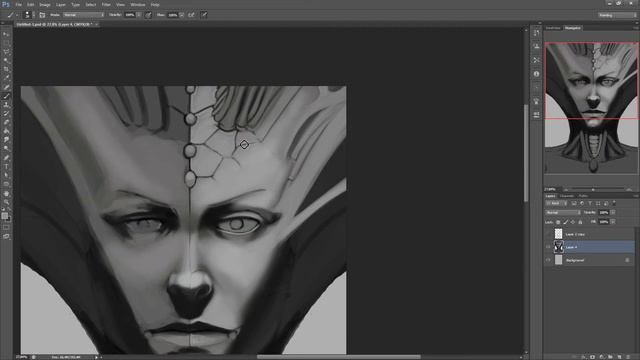Open the Filter menu
Image resolution: width=640 pixels, height=360 pixels.
[106, 4]
